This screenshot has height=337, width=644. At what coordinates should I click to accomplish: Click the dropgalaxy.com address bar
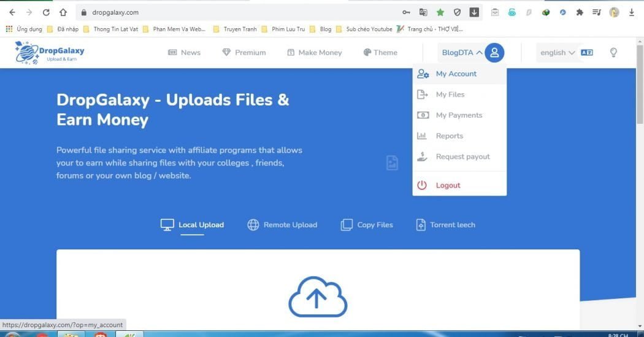[x=238, y=12]
